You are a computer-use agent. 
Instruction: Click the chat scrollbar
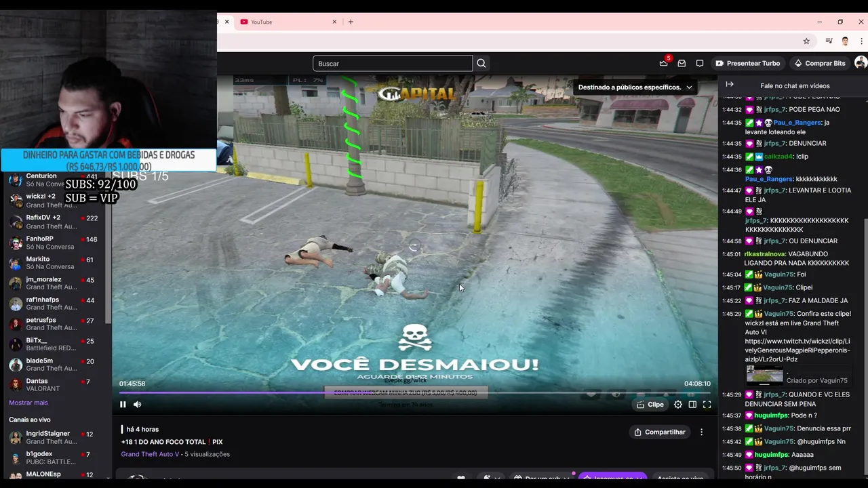(865, 339)
